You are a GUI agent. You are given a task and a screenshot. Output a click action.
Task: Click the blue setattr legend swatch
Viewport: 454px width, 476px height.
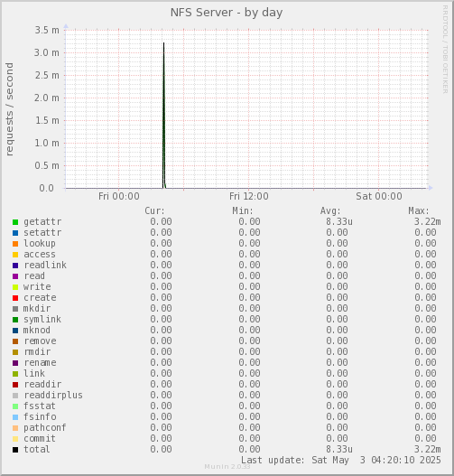click(x=15, y=233)
